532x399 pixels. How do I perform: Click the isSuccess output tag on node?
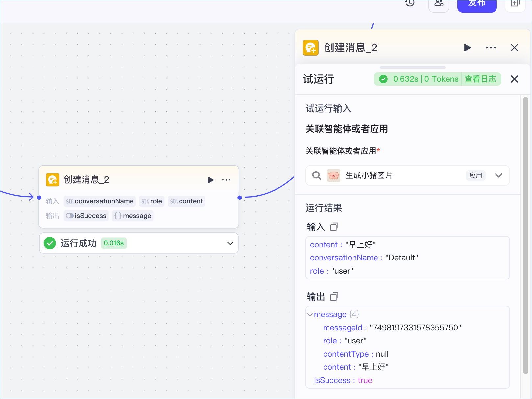tap(86, 216)
